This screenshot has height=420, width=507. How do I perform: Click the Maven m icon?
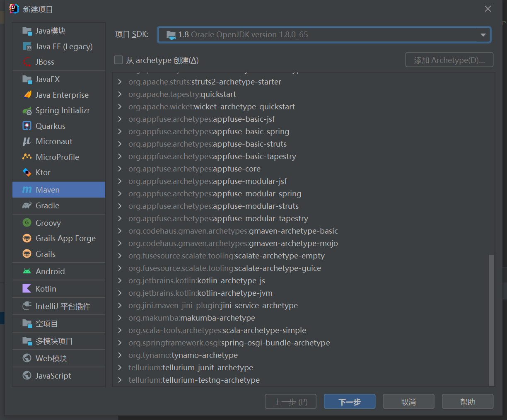pos(27,190)
